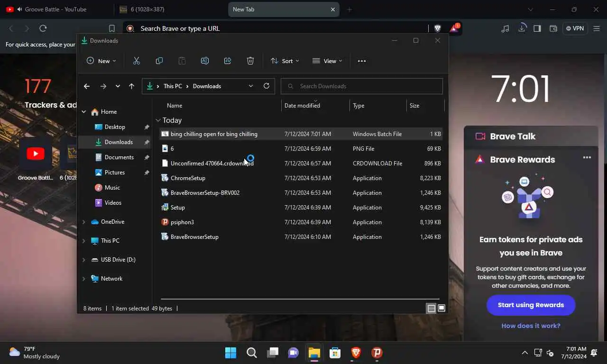Open taskbar Search
Screen dimensions: 607x364
tap(252, 353)
